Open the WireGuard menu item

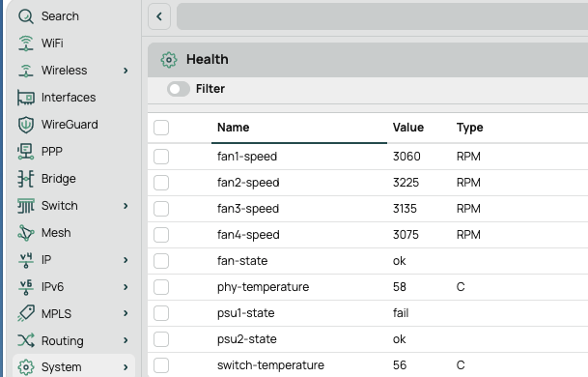click(70, 125)
